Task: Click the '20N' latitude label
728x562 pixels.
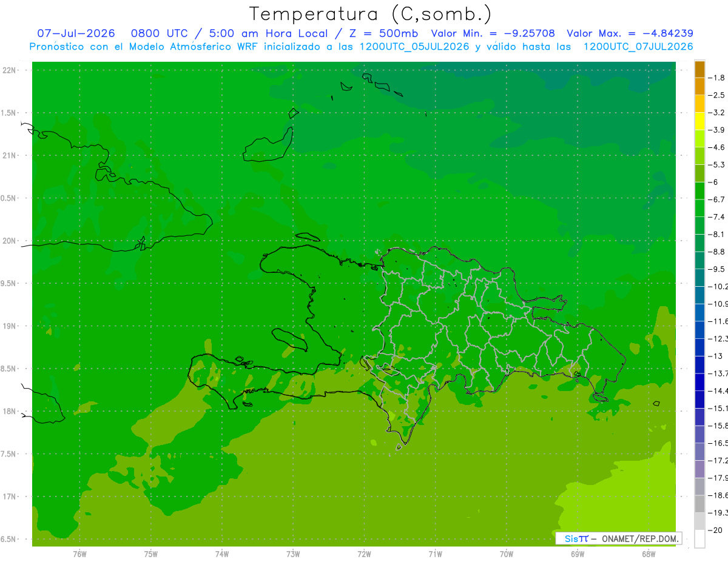Action: [x=9, y=241]
